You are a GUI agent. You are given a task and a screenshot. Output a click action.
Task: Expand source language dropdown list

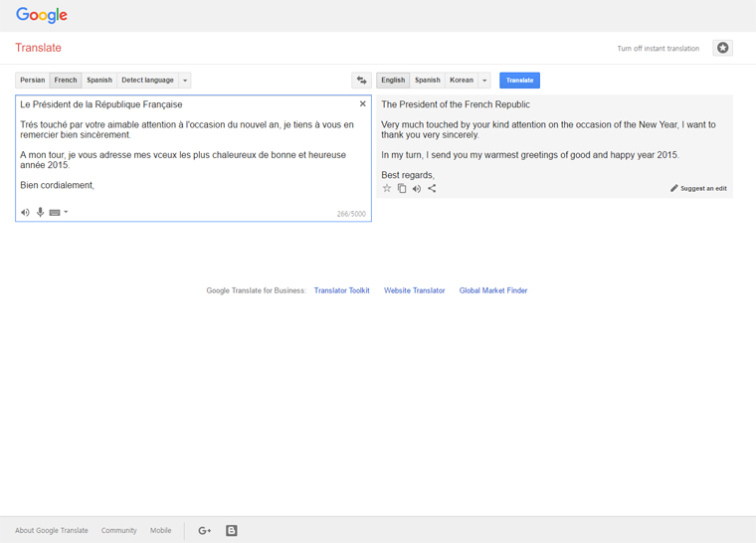pyautogui.click(x=185, y=81)
